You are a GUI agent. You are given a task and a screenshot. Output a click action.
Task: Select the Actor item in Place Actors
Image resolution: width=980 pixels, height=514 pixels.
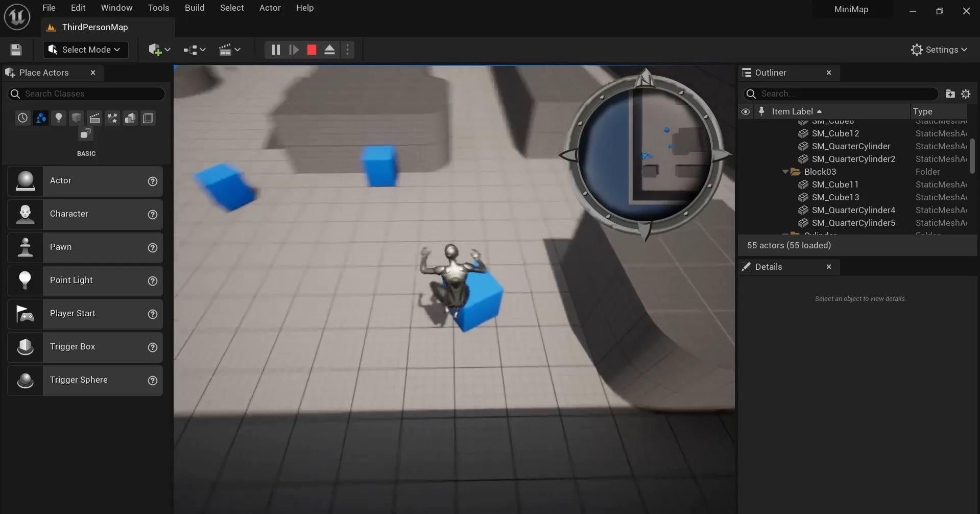[85, 181]
